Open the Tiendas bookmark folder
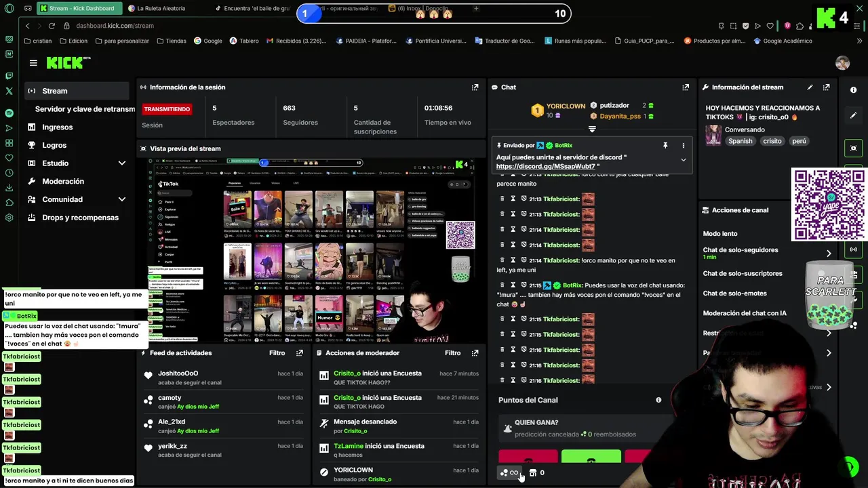 pyautogui.click(x=171, y=41)
